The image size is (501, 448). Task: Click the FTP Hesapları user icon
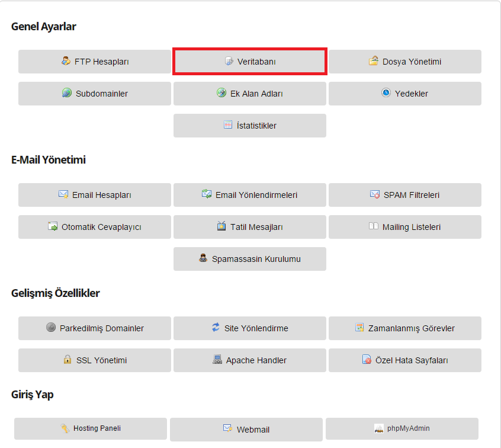pos(66,61)
